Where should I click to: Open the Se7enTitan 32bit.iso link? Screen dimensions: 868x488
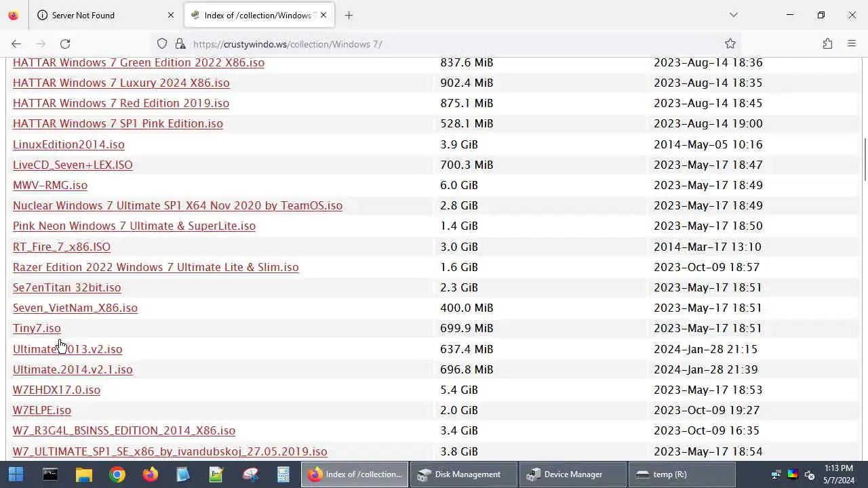click(67, 287)
